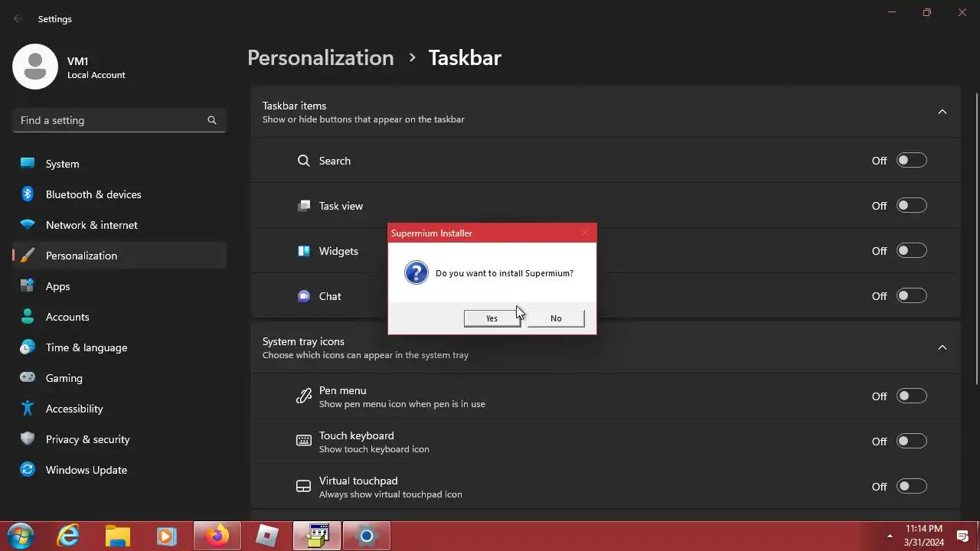Open Accounts settings in the sidebar
This screenshot has height=551, width=980.
click(119, 317)
